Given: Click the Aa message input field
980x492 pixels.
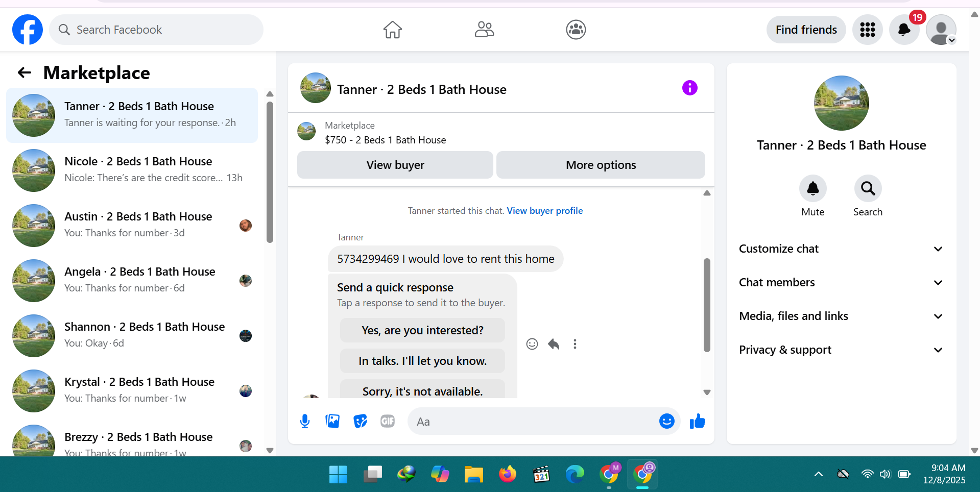Looking at the screenshot, I should tap(534, 421).
